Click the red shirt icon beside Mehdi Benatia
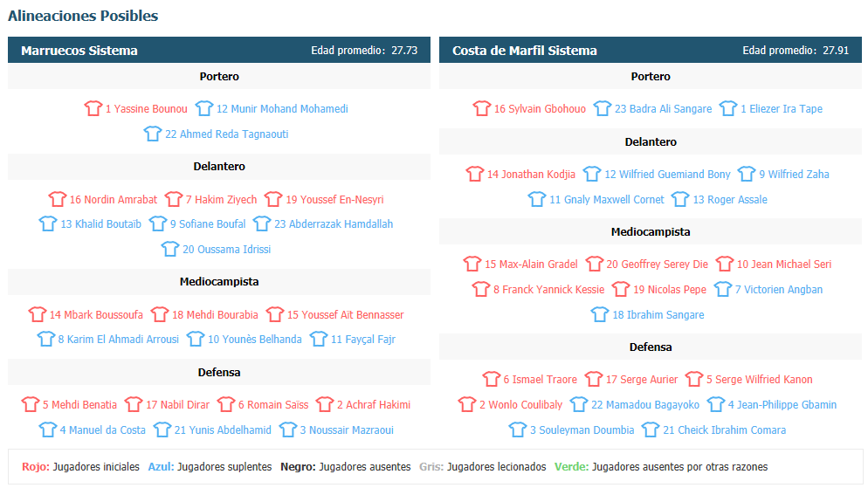 pyautogui.click(x=31, y=404)
